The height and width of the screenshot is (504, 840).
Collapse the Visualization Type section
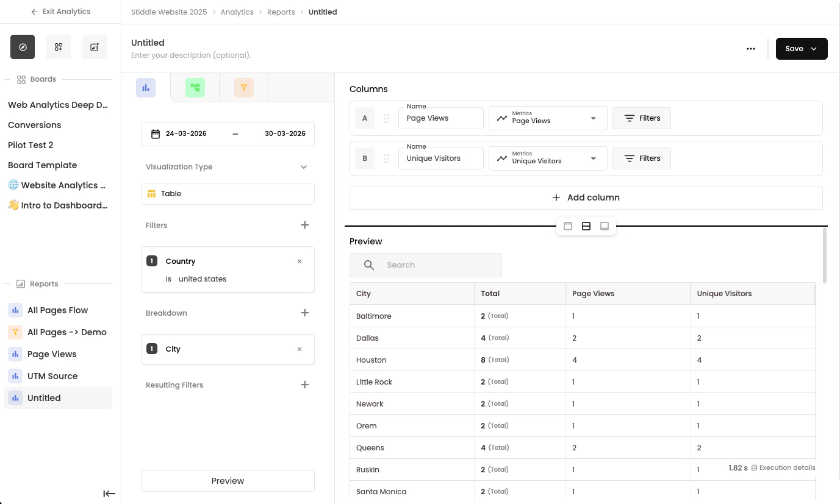304,167
